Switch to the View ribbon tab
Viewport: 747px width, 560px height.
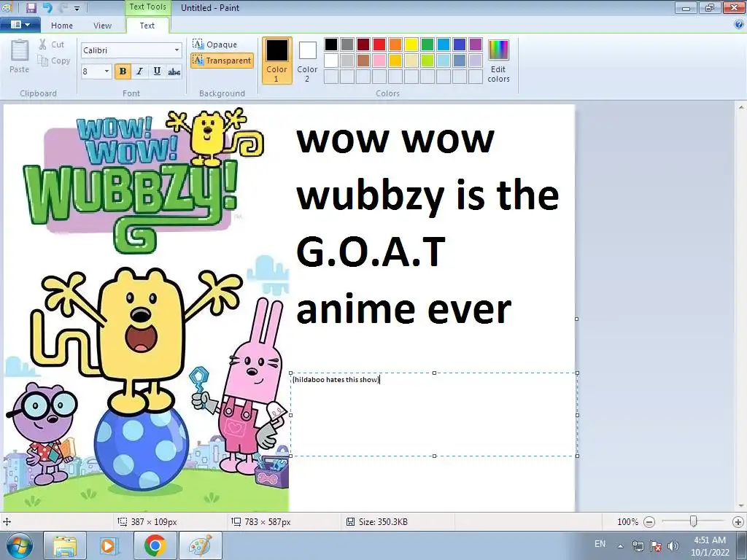point(102,26)
